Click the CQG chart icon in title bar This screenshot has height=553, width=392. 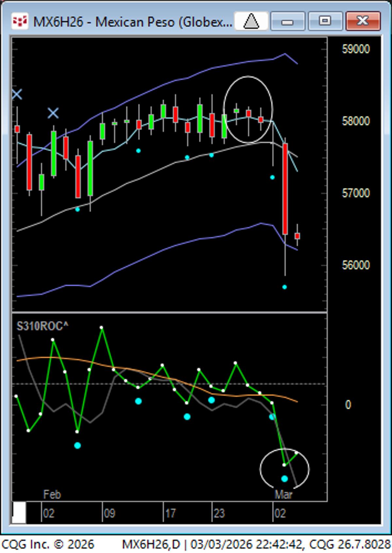click(x=20, y=22)
